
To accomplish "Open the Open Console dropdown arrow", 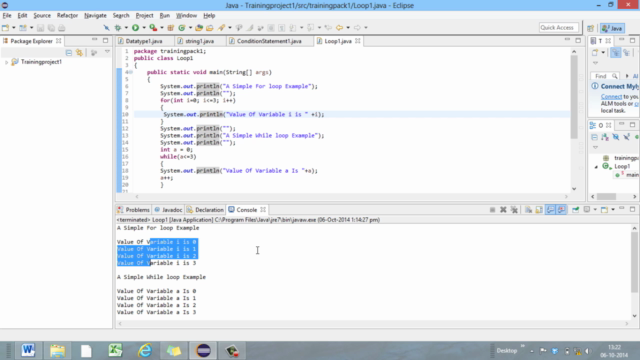I will 613,210.
